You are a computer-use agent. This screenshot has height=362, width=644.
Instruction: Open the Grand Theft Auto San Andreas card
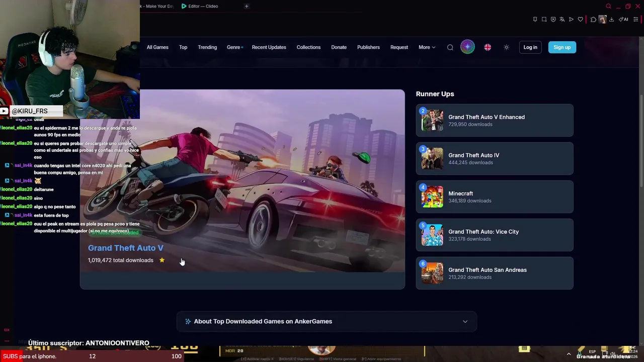495,273
